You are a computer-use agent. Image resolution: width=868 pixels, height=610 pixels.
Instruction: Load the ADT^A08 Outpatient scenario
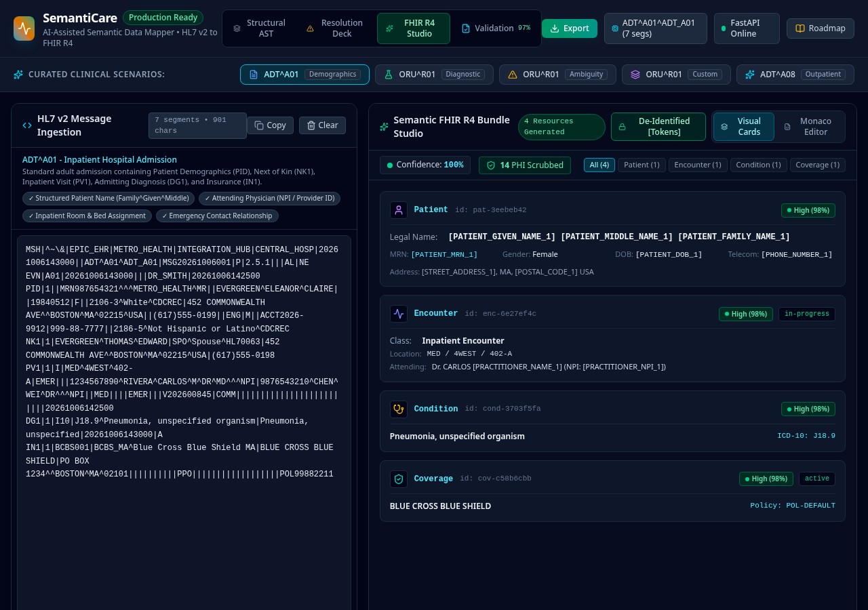click(795, 75)
